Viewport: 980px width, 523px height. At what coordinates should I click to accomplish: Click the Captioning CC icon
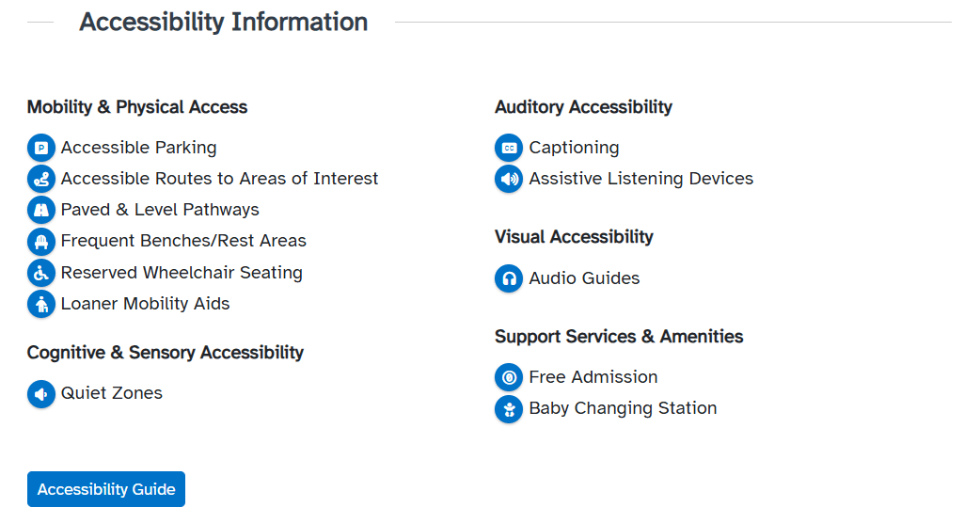509,148
